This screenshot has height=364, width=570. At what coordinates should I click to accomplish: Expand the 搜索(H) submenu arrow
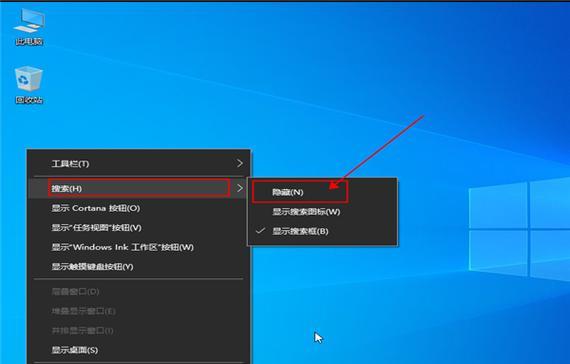click(240, 188)
